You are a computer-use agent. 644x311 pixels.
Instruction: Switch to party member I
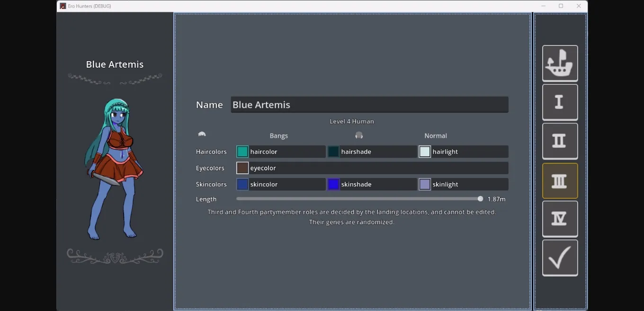pyautogui.click(x=560, y=102)
